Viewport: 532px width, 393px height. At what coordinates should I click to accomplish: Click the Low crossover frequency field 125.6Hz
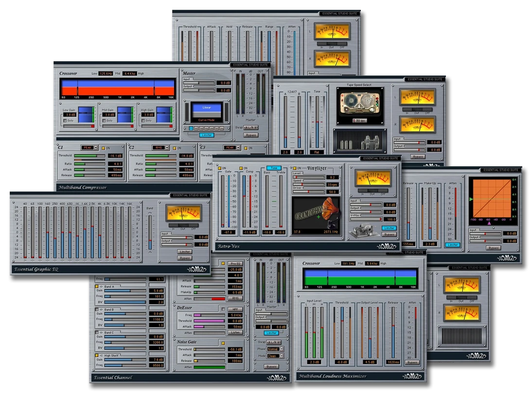[x=106, y=73]
